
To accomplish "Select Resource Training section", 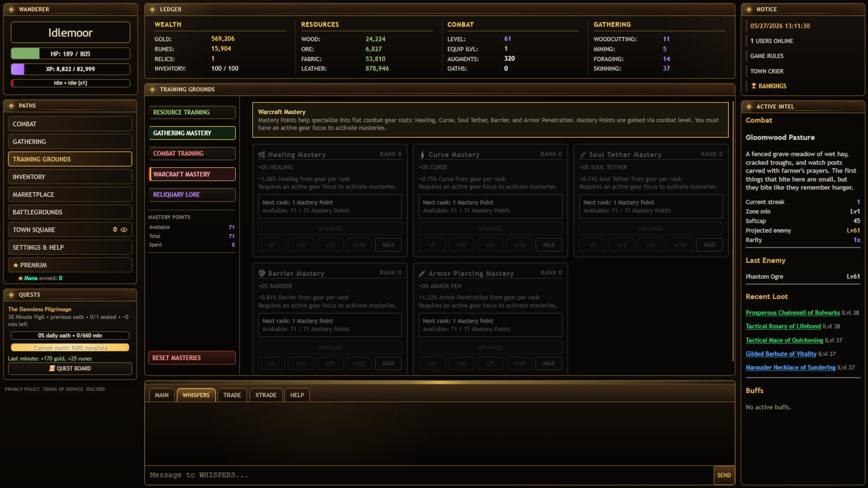I will [x=192, y=112].
